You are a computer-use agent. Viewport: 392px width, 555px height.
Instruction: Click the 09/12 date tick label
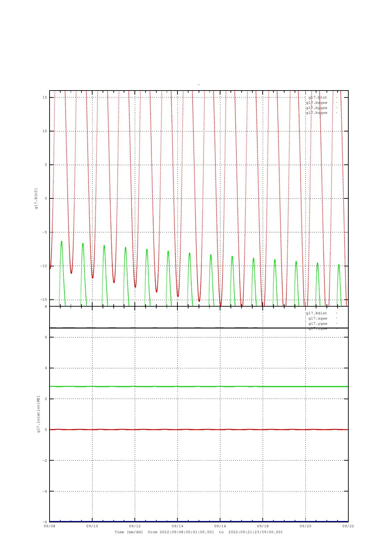[x=135, y=526]
